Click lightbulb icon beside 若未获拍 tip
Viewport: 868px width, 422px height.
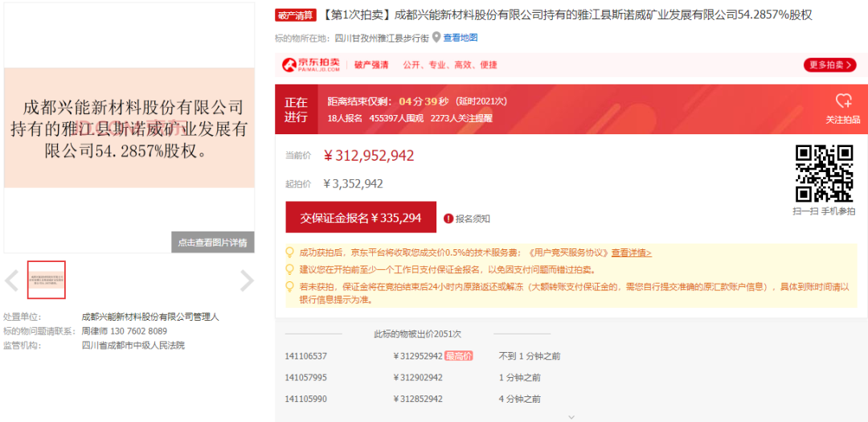pyautogui.click(x=289, y=287)
